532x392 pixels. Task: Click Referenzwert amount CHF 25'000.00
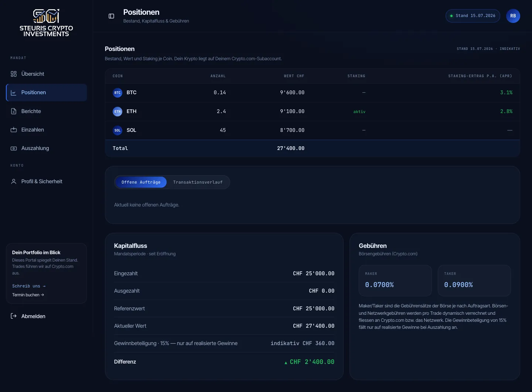[314, 309]
